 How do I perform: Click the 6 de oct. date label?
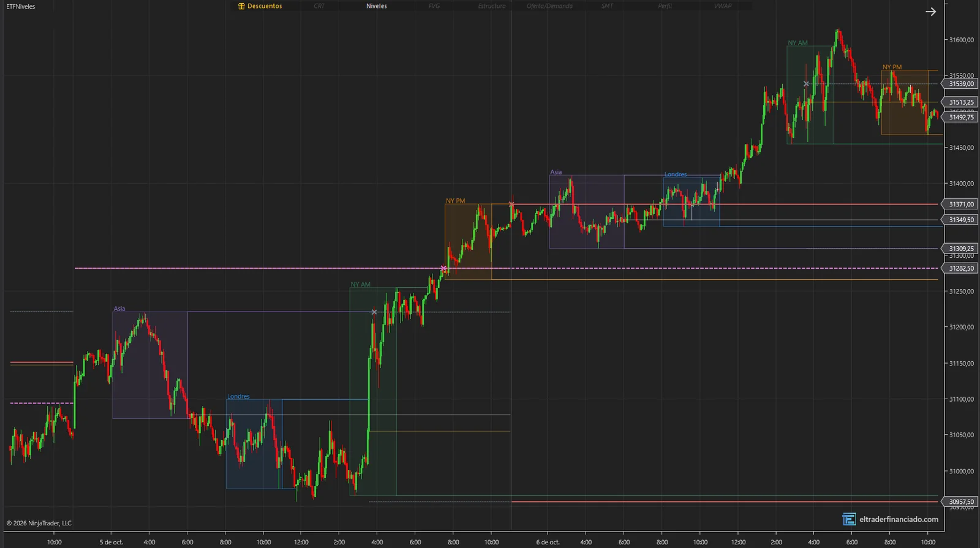click(x=548, y=542)
